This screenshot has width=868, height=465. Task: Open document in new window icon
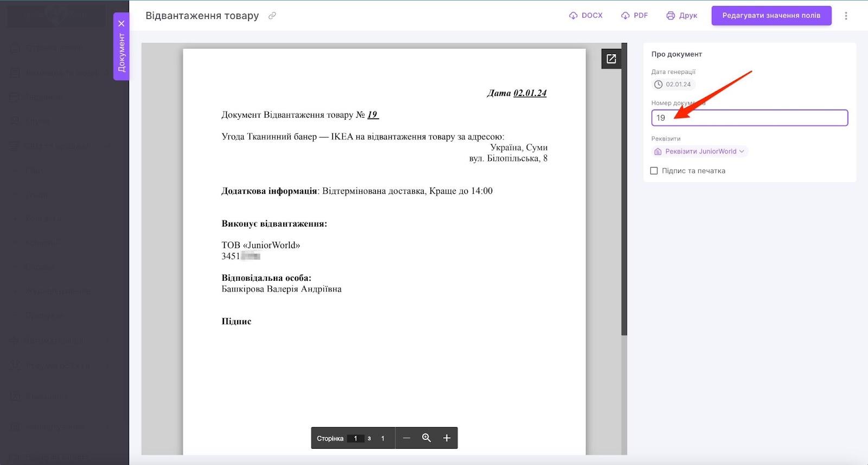611,59
